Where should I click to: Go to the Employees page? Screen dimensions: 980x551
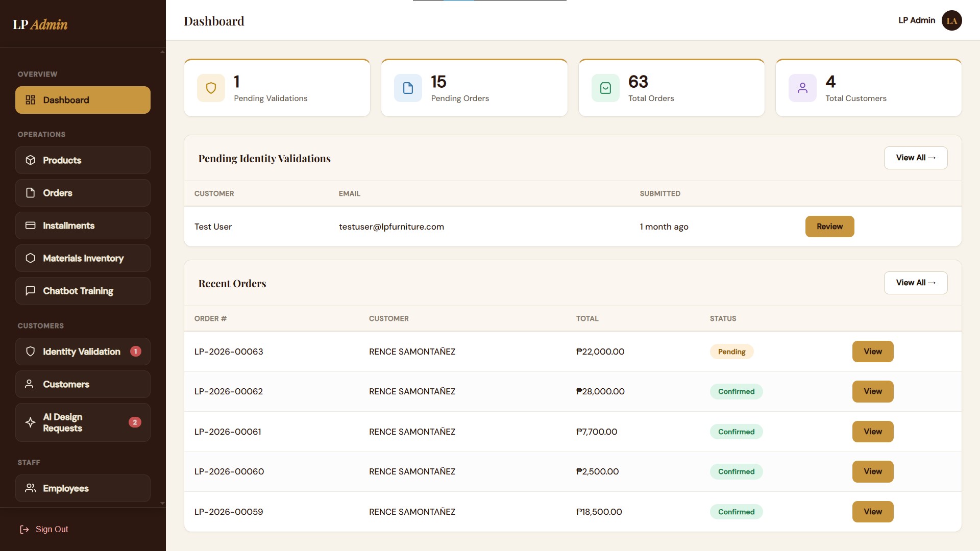pos(83,488)
